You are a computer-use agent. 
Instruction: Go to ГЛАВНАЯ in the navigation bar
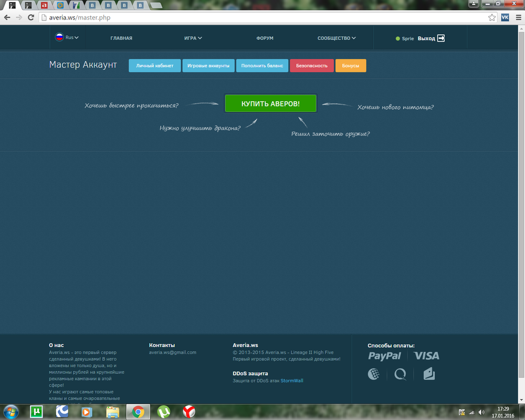[x=121, y=38]
